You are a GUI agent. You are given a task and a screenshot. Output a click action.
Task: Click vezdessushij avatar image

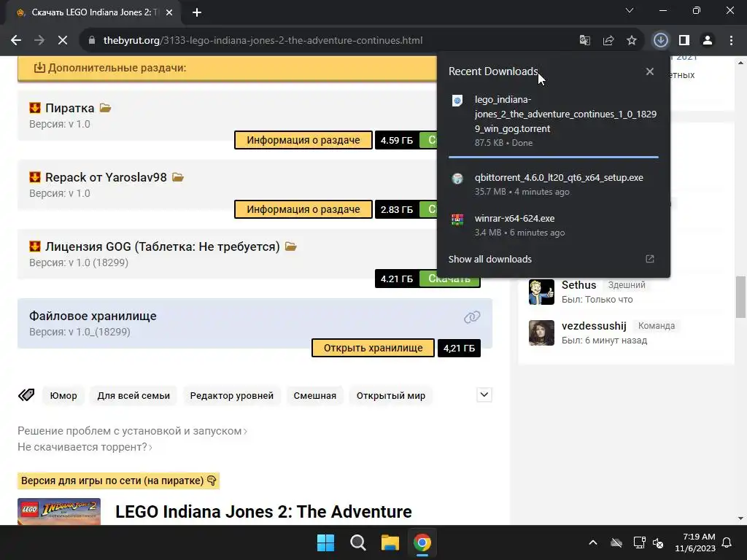(x=541, y=332)
